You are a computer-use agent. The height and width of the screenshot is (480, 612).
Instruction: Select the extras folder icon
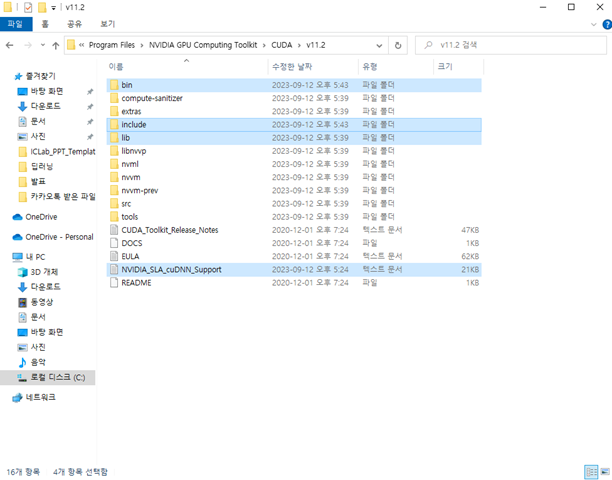coord(114,111)
